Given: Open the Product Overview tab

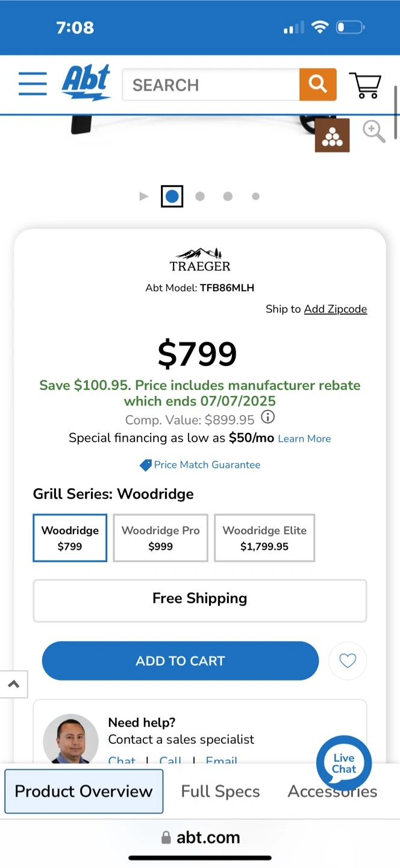Looking at the screenshot, I should (84, 791).
